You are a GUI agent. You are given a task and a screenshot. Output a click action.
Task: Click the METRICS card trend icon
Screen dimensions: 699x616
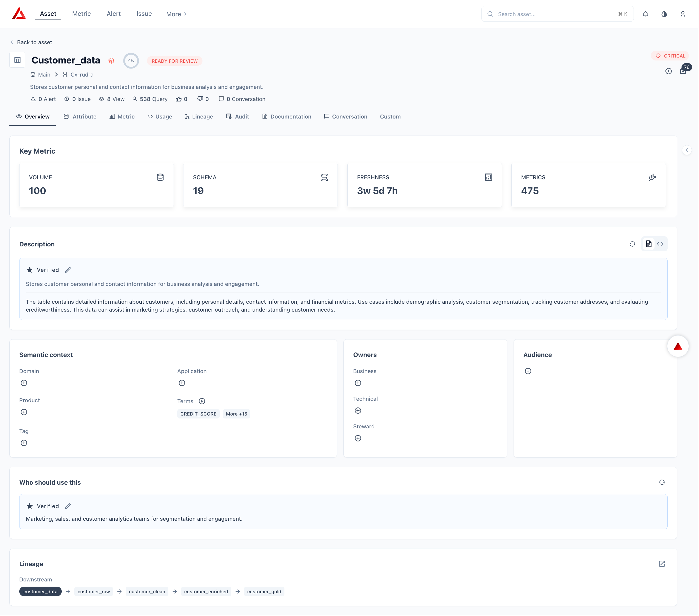tap(653, 178)
